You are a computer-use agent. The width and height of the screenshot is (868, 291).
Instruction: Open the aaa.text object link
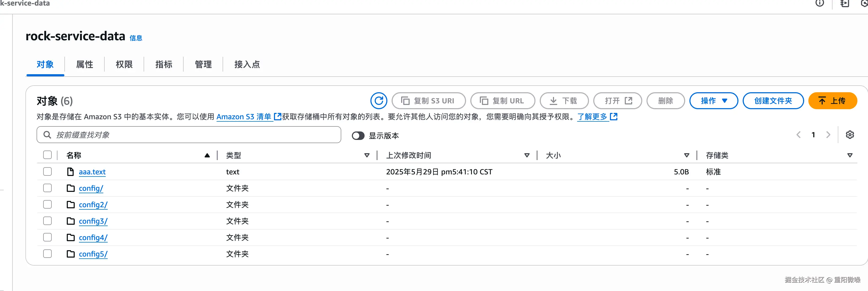92,172
